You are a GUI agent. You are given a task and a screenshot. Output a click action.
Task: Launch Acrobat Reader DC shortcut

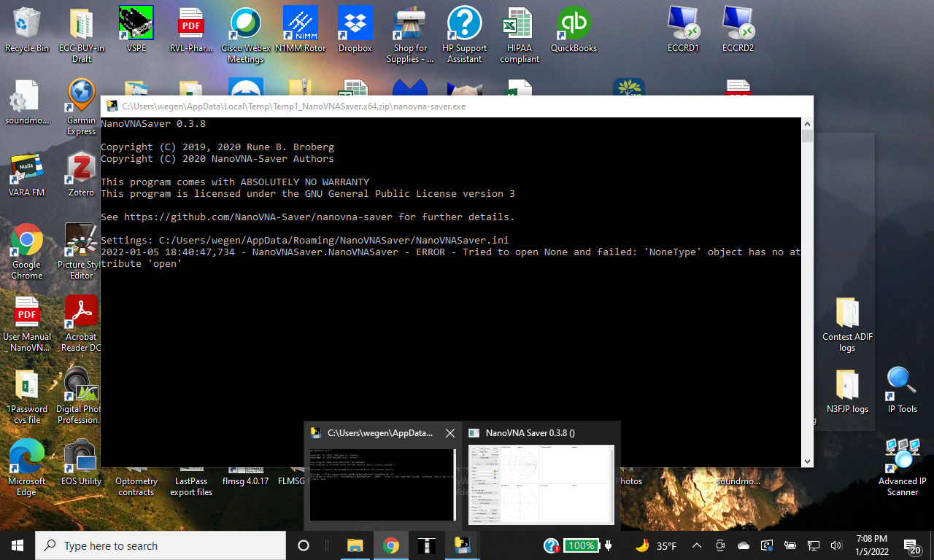coord(82,324)
